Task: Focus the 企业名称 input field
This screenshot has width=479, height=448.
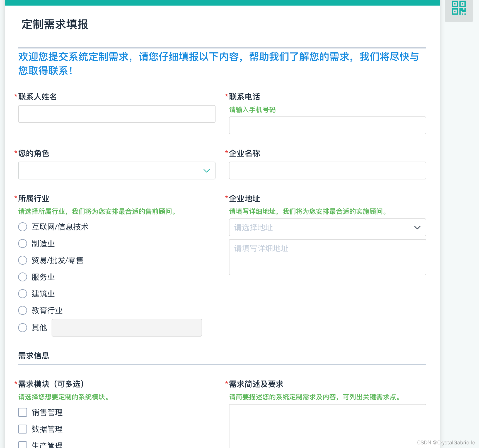Action: (327, 171)
